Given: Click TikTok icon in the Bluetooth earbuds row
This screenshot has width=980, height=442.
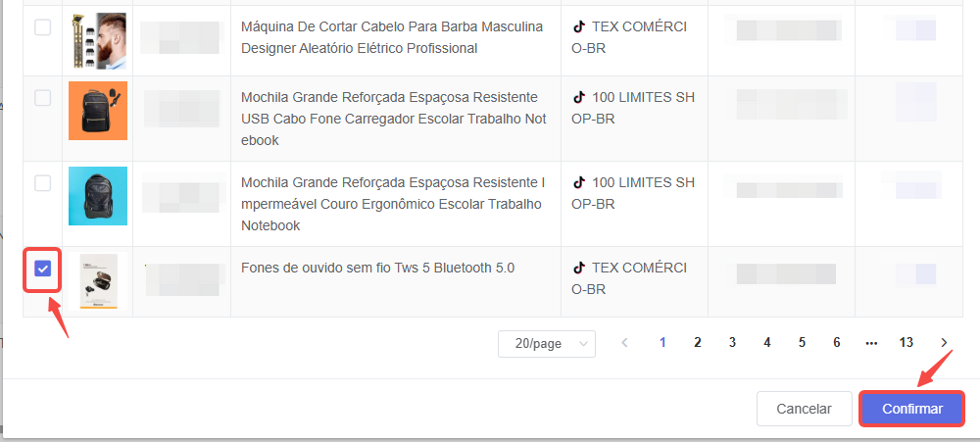Looking at the screenshot, I should coord(579,269).
